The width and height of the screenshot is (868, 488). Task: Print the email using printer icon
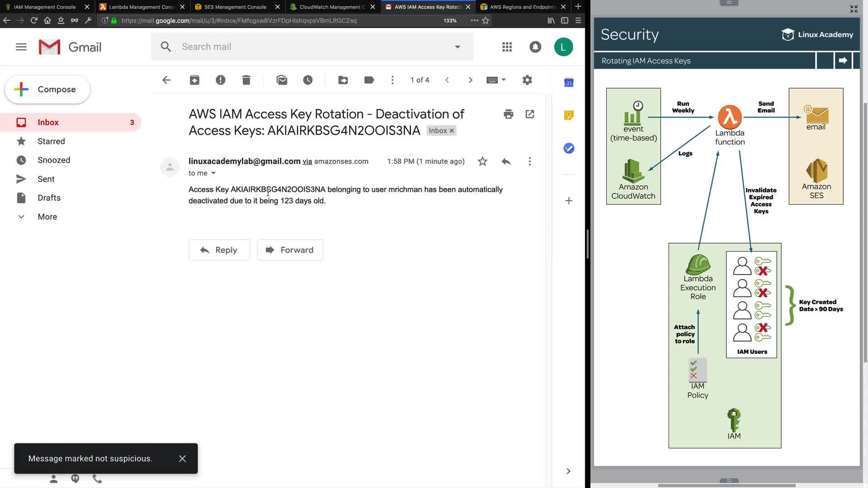[x=508, y=114]
